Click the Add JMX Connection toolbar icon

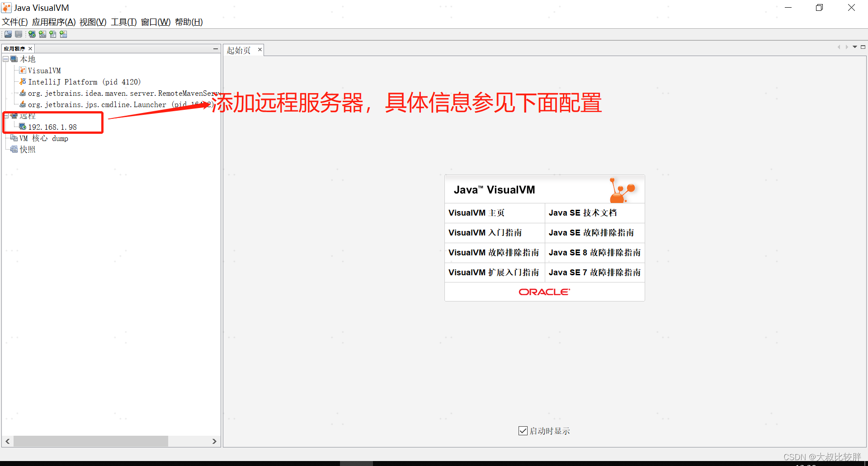tap(42, 34)
